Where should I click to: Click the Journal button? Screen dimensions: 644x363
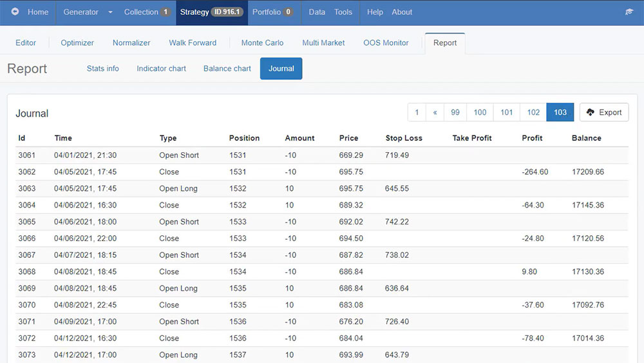coord(281,68)
